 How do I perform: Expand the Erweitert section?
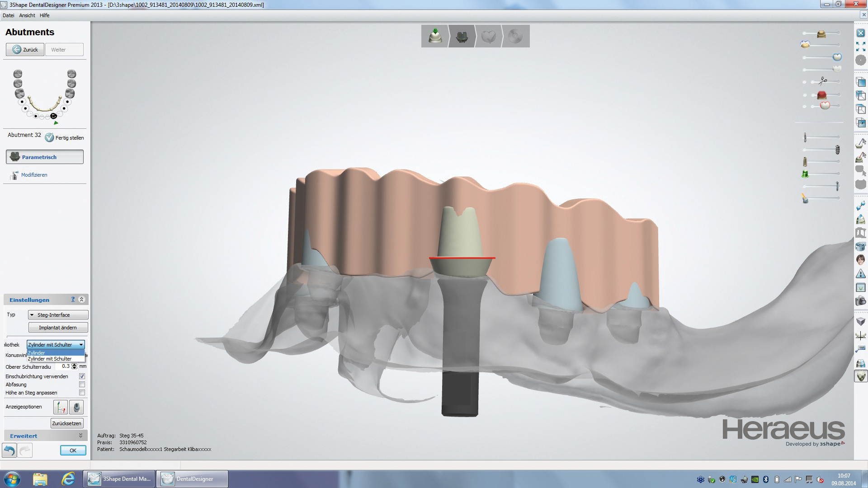(x=80, y=436)
